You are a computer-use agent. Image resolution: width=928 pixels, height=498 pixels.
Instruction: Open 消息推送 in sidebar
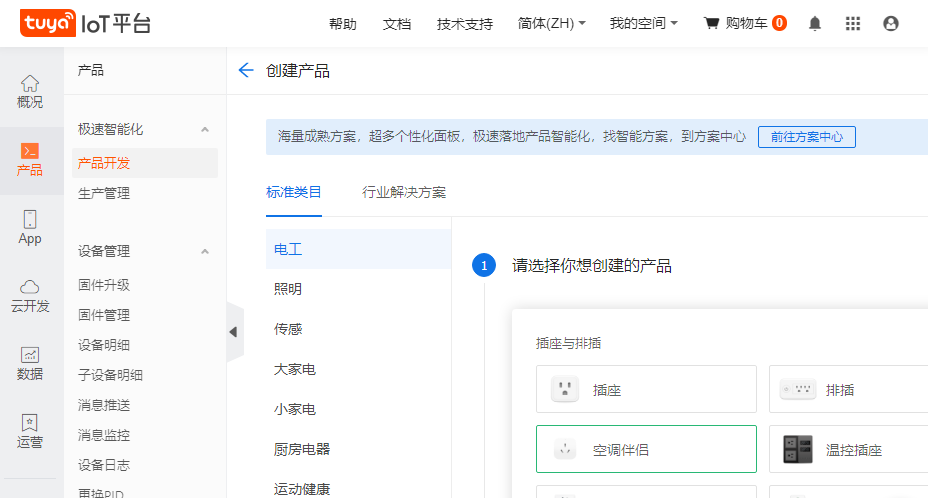(104, 405)
